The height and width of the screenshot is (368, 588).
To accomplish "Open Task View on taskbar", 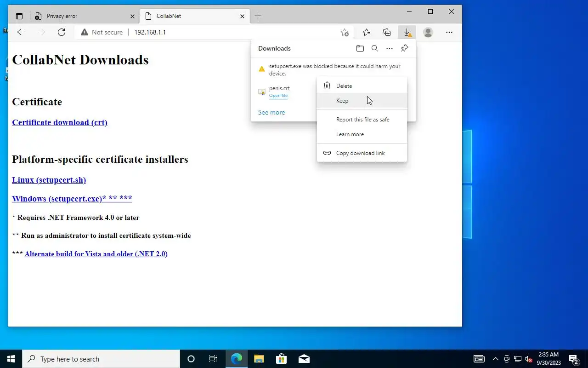I will 213,359.
